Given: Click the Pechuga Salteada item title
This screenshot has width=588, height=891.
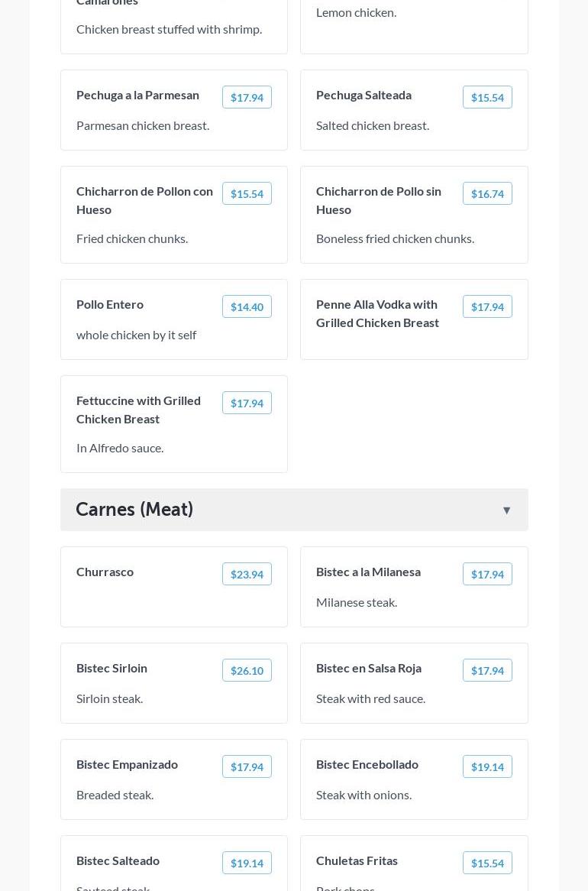Looking at the screenshot, I should pos(363,95).
